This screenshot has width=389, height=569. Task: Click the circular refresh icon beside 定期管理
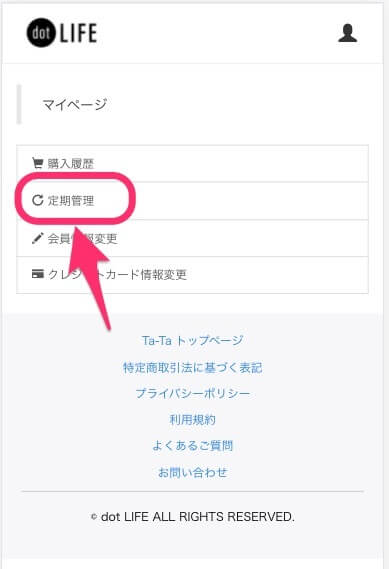click(x=38, y=200)
